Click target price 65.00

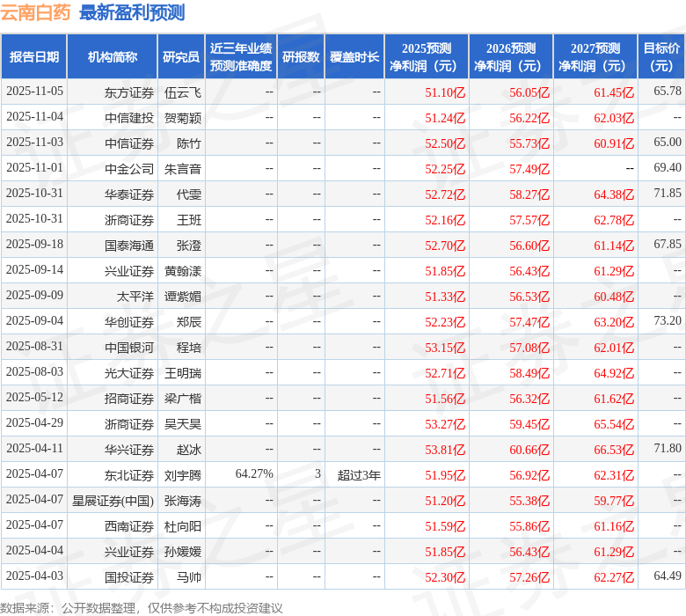point(668,142)
